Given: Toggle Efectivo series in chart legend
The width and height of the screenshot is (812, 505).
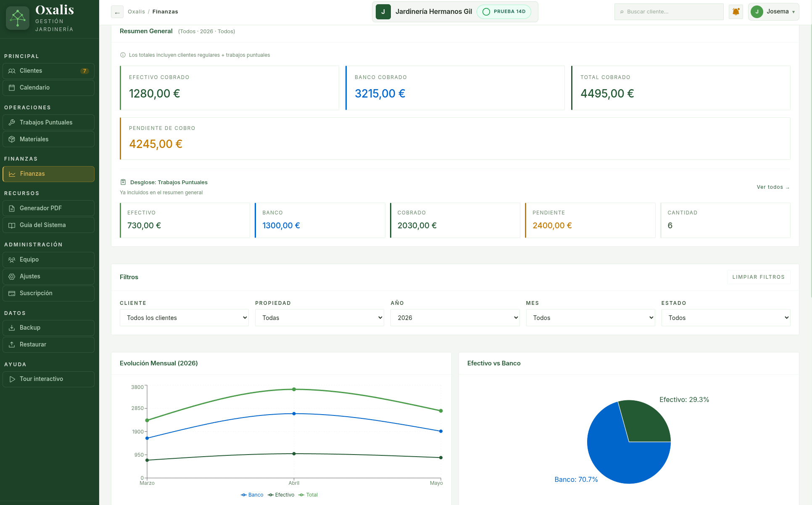Looking at the screenshot, I should (281, 495).
